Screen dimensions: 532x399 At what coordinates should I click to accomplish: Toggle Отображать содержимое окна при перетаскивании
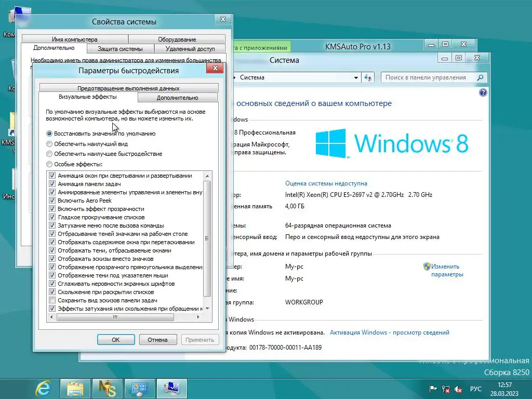tap(52, 242)
